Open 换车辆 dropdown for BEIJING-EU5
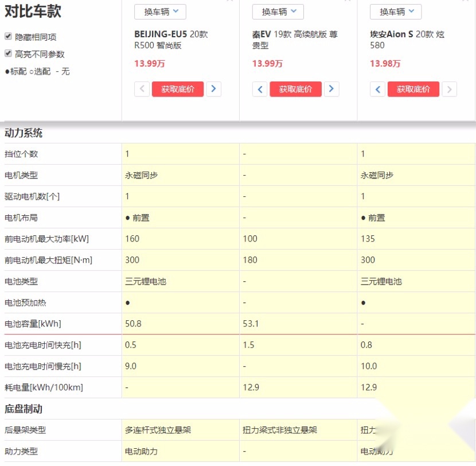This screenshot has height=466, width=476. click(160, 12)
